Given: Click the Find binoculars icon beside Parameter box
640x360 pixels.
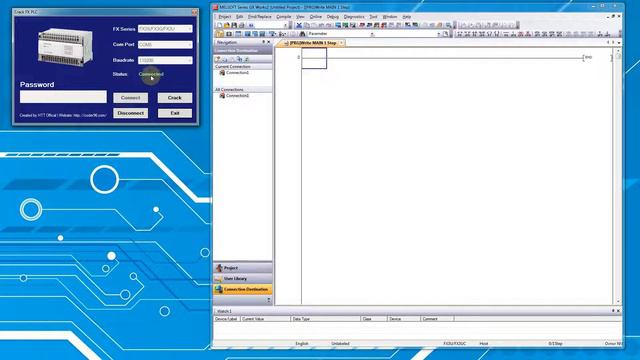Looking at the screenshot, I should (302, 34).
